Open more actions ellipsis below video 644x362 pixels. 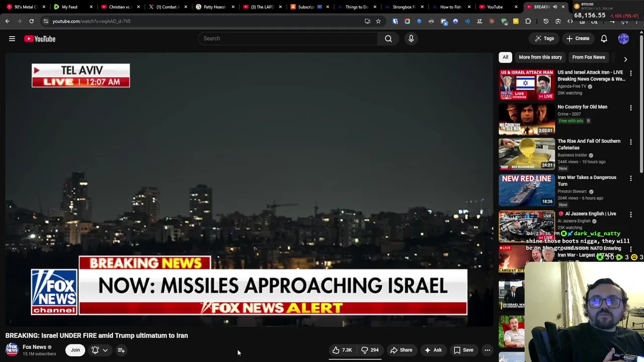click(x=487, y=350)
